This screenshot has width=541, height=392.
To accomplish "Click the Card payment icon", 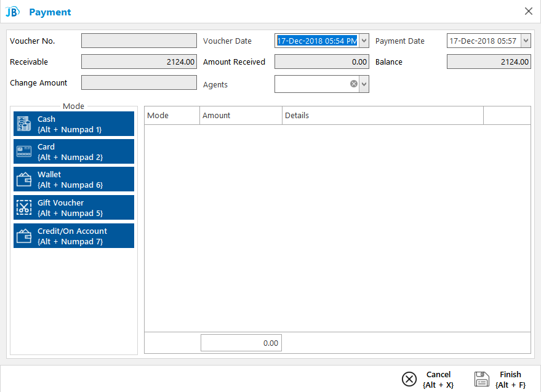I will tap(24, 151).
